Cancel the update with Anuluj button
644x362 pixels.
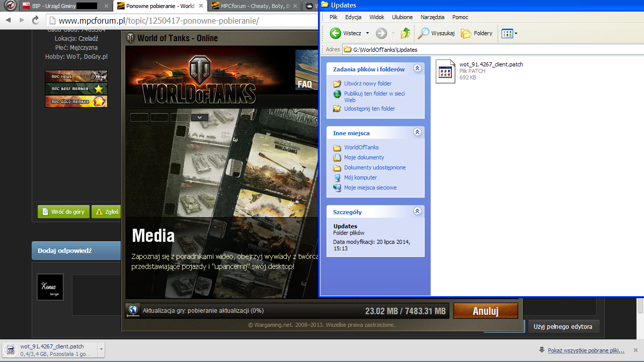[486, 311]
